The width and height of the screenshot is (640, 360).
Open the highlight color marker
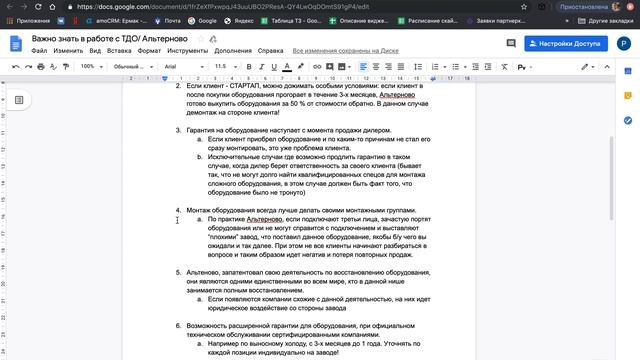tap(300, 67)
